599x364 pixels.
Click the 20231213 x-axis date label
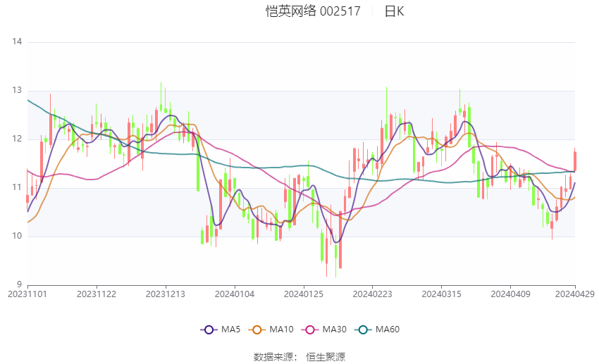[166, 294]
